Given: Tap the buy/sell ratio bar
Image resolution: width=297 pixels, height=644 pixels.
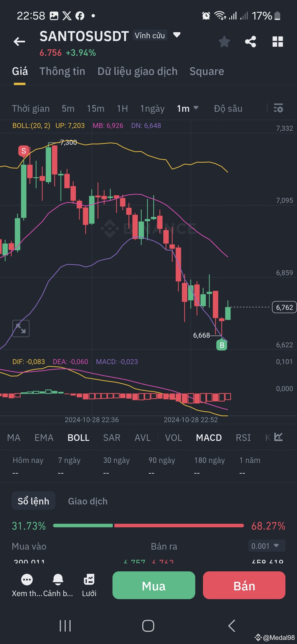Looking at the screenshot, I should (x=148, y=526).
